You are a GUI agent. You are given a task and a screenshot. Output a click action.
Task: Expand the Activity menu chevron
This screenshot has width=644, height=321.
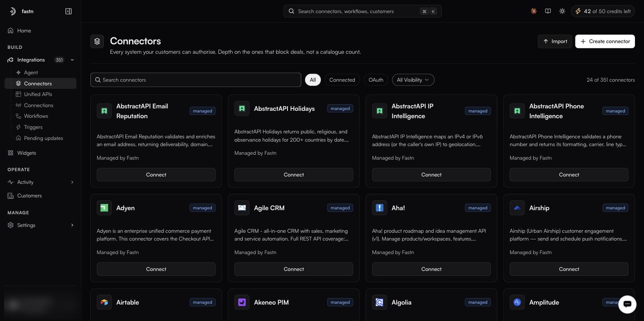coord(72,182)
